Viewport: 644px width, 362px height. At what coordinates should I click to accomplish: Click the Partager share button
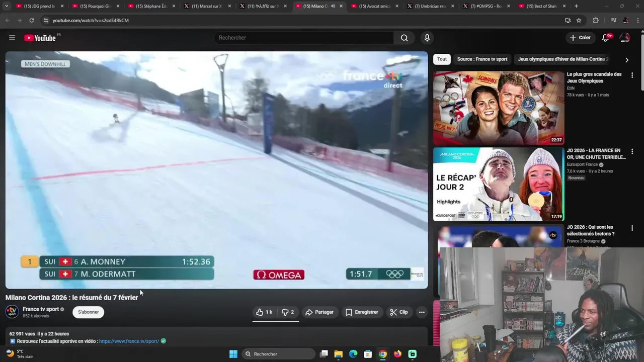(x=319, y=312)
